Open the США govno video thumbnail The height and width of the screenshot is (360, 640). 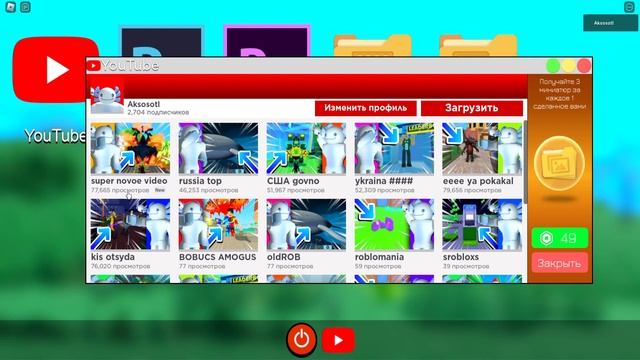[x=306, y=149]
